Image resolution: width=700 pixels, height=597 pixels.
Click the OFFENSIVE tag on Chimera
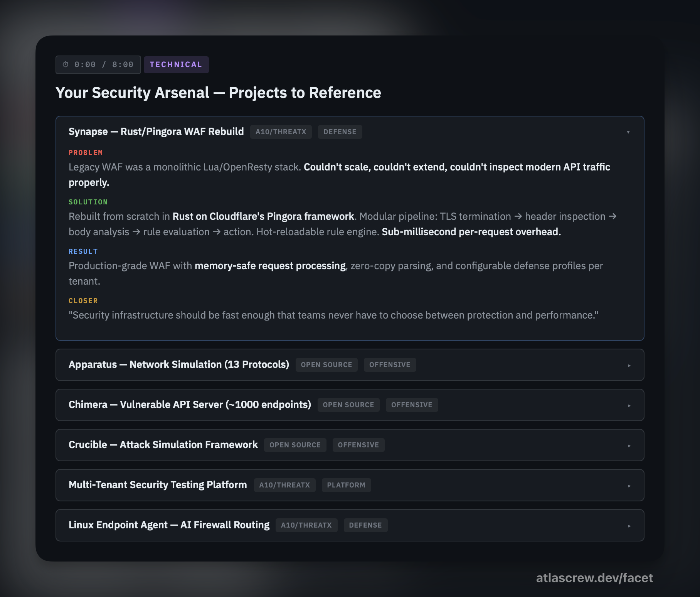[x=411, y=405]
